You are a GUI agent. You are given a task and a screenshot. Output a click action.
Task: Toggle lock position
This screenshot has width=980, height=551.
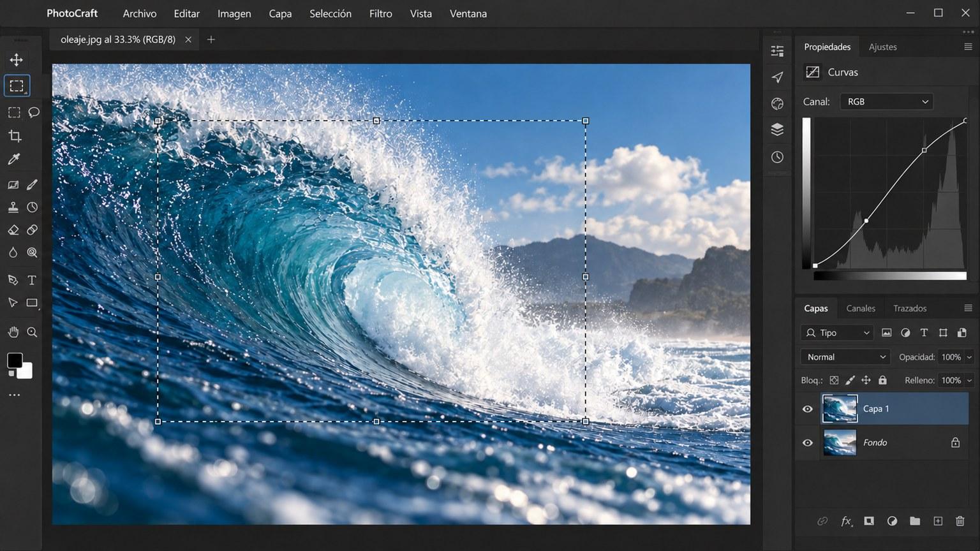point(866,380)
